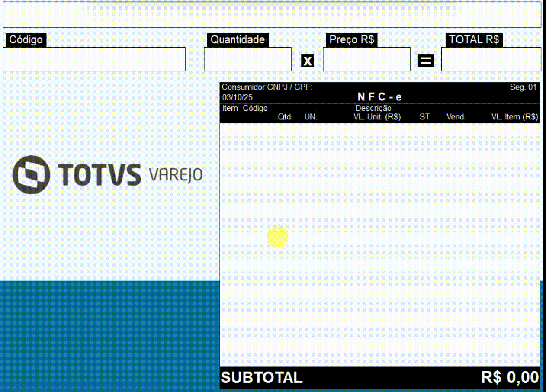
Task: Click the TOTAL R$ label
Action: tap(474, 40)
